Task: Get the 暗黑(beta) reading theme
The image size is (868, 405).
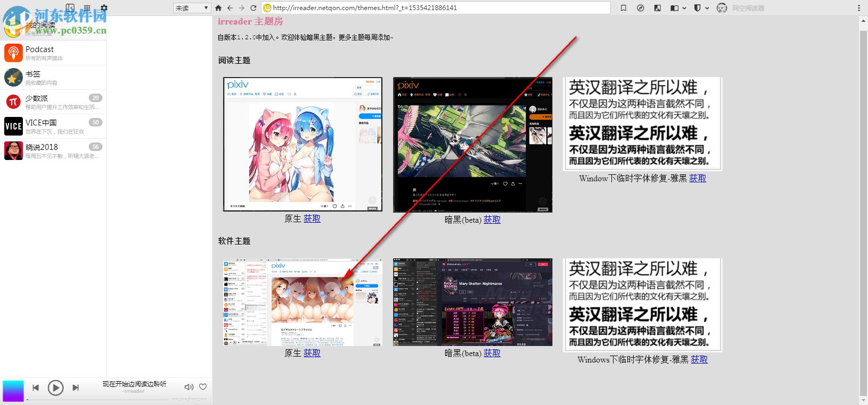Action: point(492,220)
